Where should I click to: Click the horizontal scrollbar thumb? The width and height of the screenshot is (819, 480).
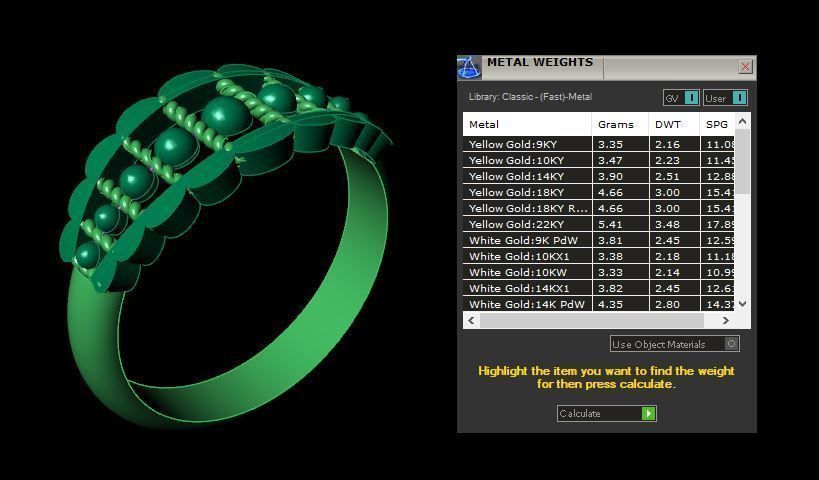pyautogui.click(x=592, y=320)
